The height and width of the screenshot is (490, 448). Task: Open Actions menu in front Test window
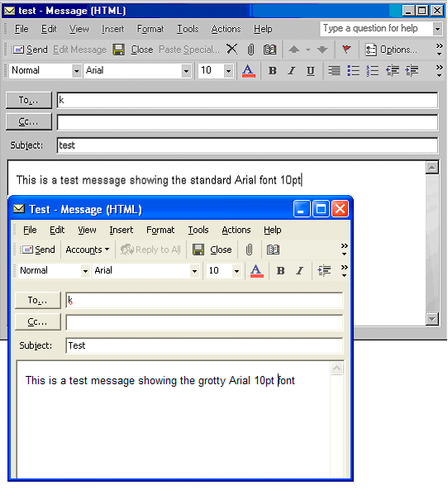click(236, 230)
